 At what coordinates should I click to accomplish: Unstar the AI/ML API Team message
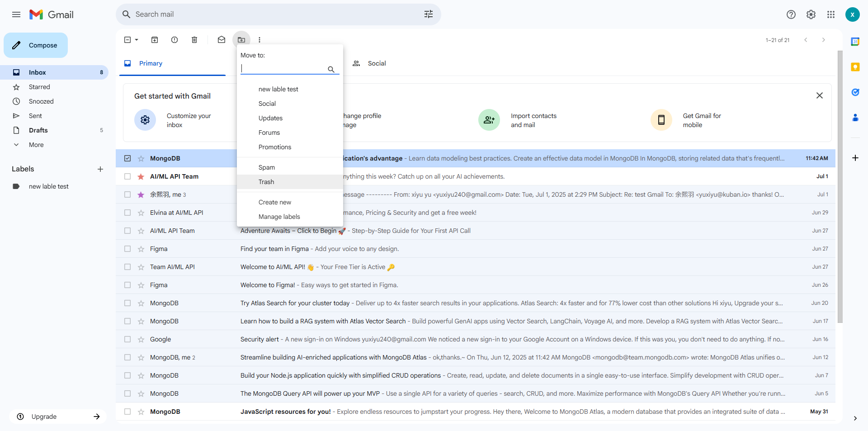point(141,177)
